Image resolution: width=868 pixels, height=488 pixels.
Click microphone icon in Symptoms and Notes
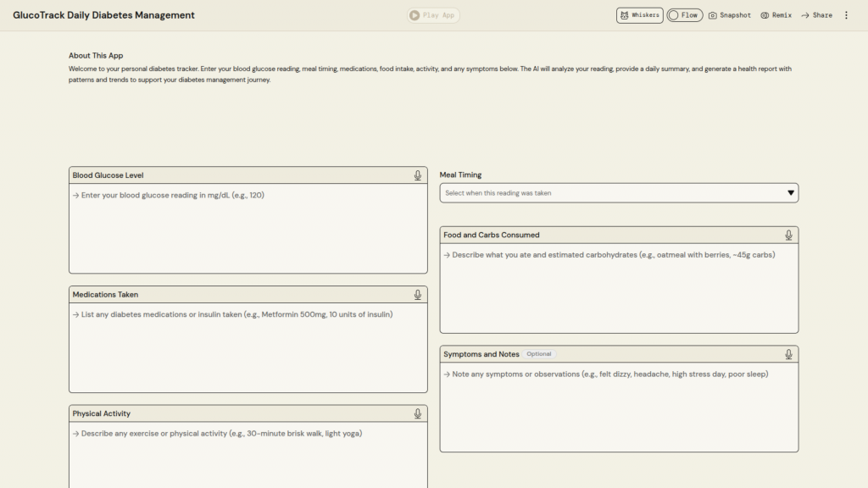pyautogui.click(x=788, y=354)
